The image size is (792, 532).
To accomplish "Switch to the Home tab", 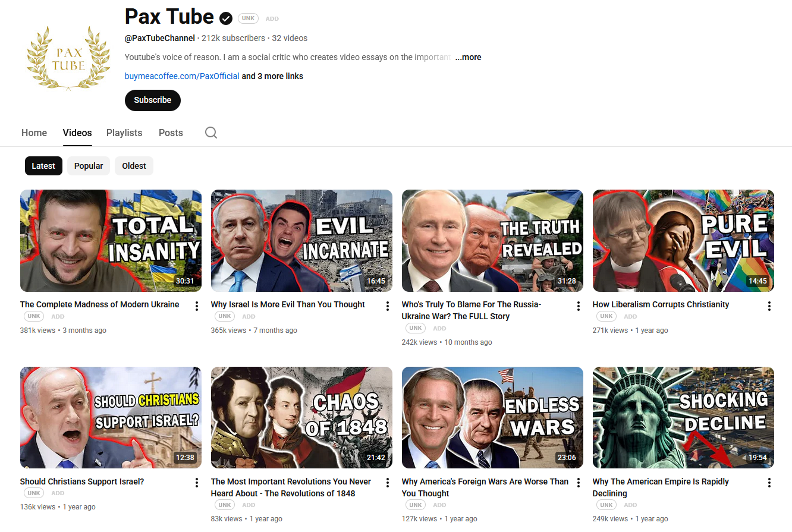I will pyautogui.click(x=34, y=133).
